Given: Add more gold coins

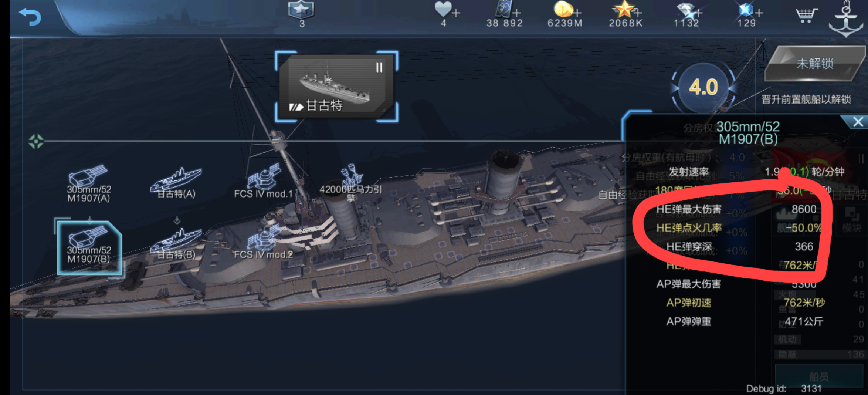Looking at the screenshot, I should point(577,13).
